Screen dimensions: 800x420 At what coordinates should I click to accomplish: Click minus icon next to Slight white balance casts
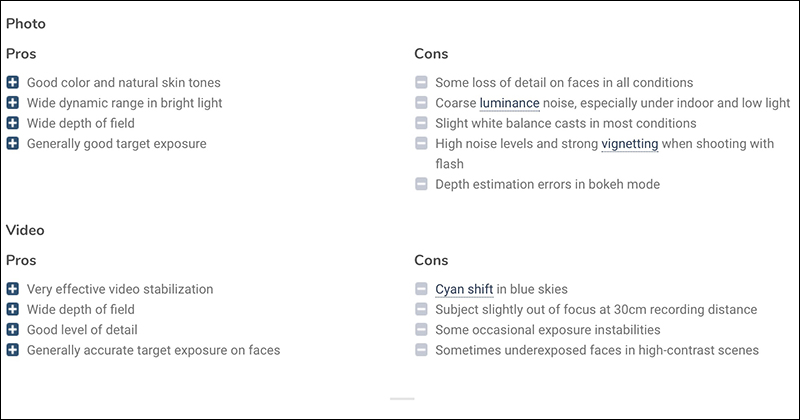click(x=421, y=123)
